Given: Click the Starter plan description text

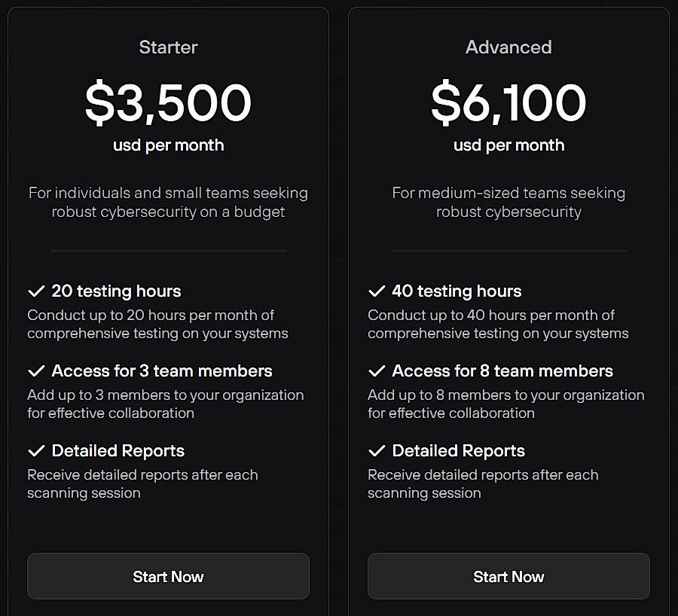Looking at the screenshot, I should tap(167, 202).
